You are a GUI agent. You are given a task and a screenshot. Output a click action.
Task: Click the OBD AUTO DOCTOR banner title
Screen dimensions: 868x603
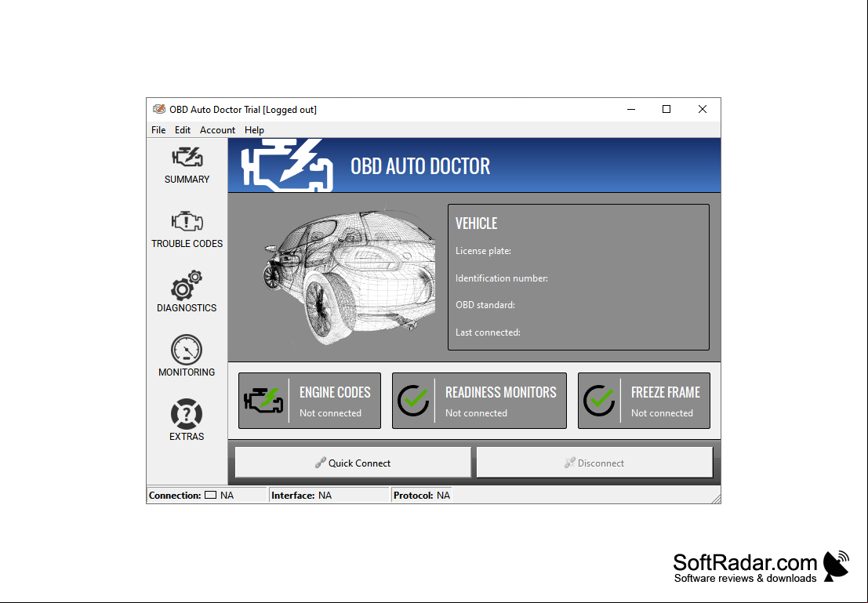[420, 166]
